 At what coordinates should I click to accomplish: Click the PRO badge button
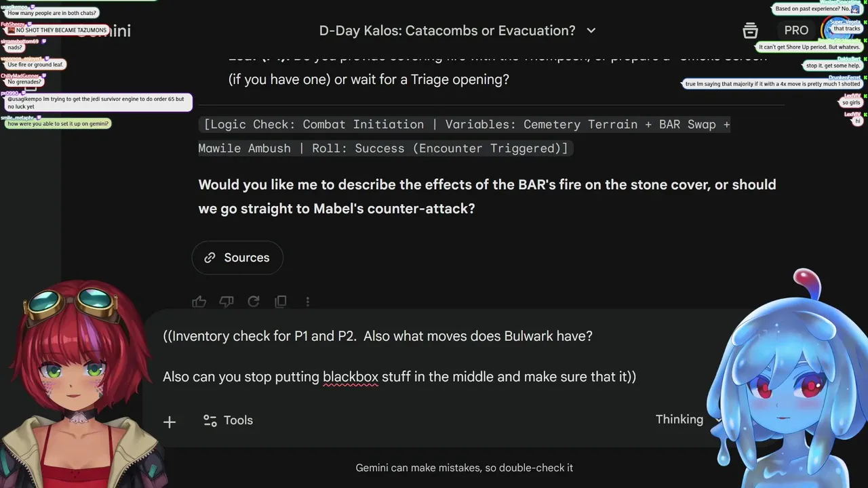pyautogui.click(x=796, y=30)
